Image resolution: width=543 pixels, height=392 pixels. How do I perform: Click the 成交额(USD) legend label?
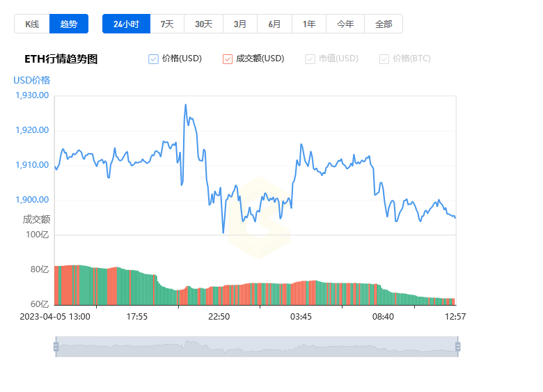[x=260, y=58]
